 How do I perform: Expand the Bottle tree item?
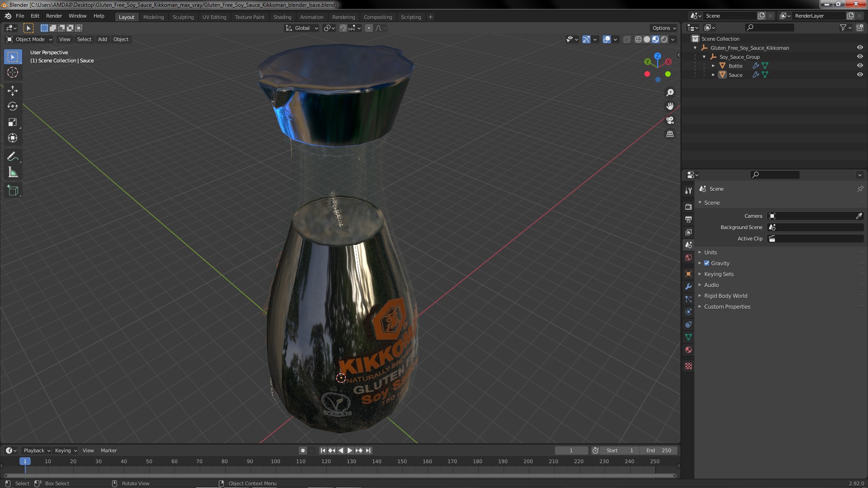pyautogui.click(x=713, y=66)
